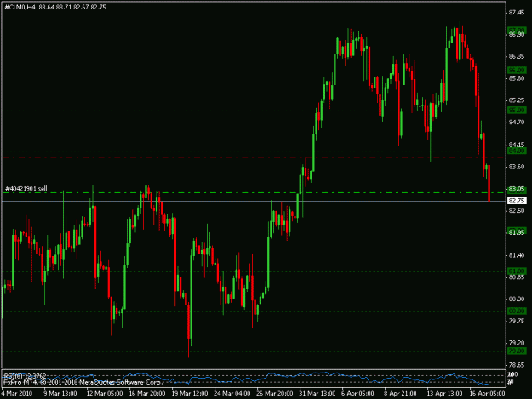
Task: Click the 78.65 price axis label
Action: coord(517,365)
